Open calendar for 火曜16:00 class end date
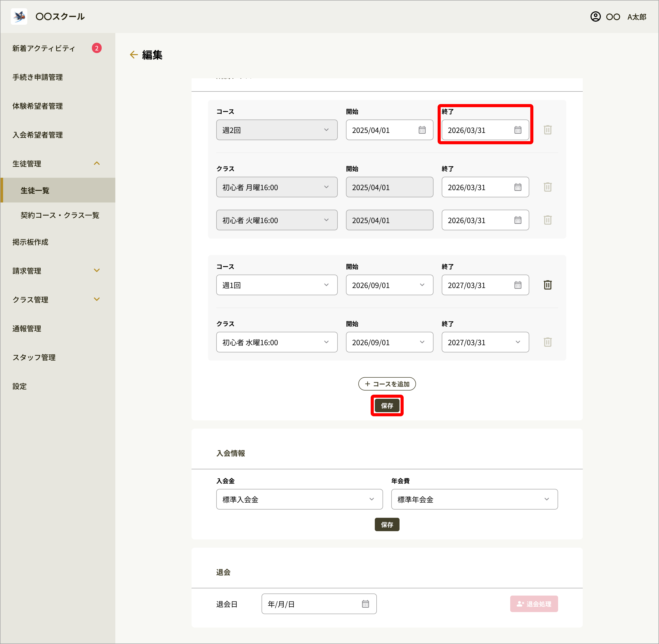 [518, 220]
